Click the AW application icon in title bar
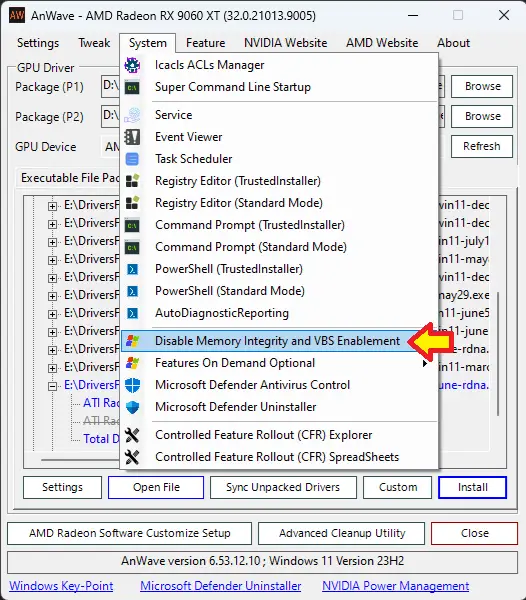The height and width of the screenshot is (600, 526). [x=16, y=16]
